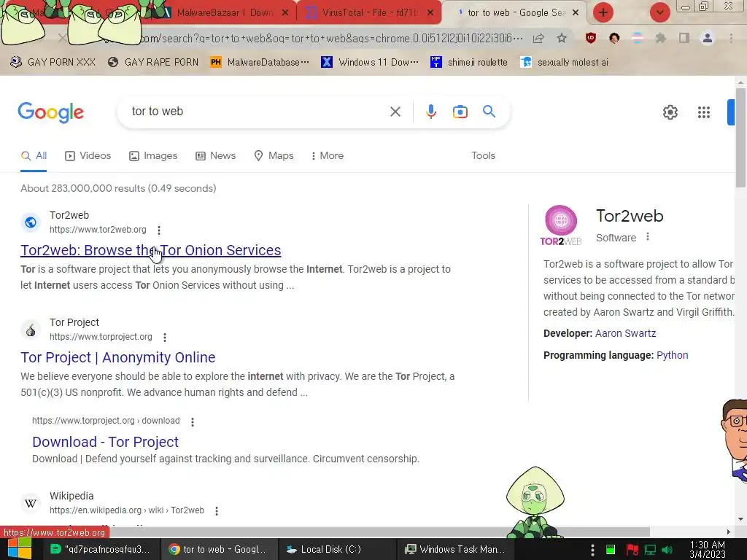Open options dots beside torproject.org result
This screenshot has width=747, height=560.
coord(164,337)
